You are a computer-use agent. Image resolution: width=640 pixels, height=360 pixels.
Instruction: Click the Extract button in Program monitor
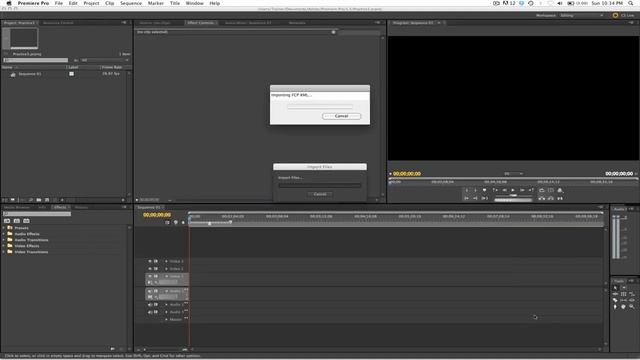(x=551, y=198)
